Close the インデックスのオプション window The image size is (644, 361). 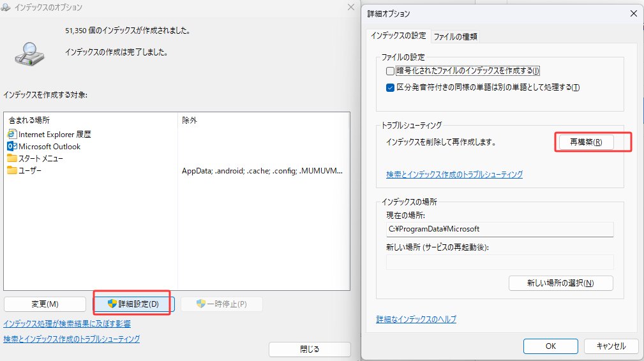pos(351,7)
